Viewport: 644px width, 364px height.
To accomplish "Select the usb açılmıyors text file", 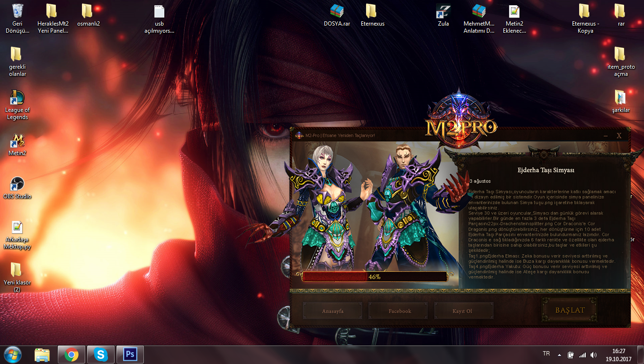I will (x=159, y=18).
